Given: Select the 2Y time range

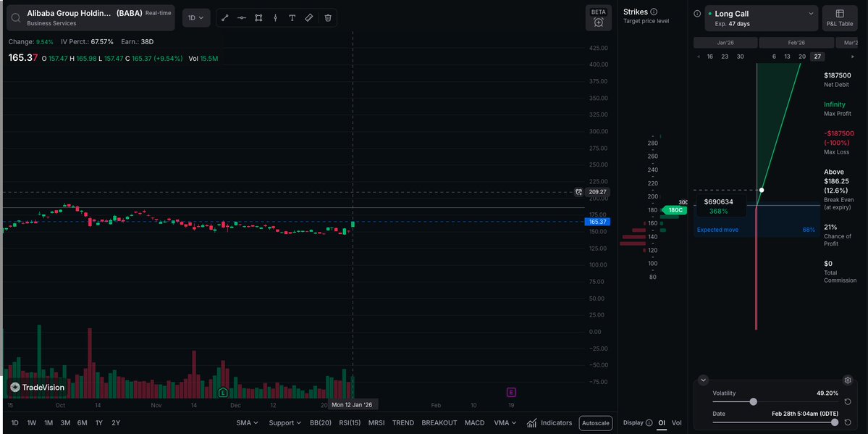Looking at the screenshot, I should click(116, 423).
